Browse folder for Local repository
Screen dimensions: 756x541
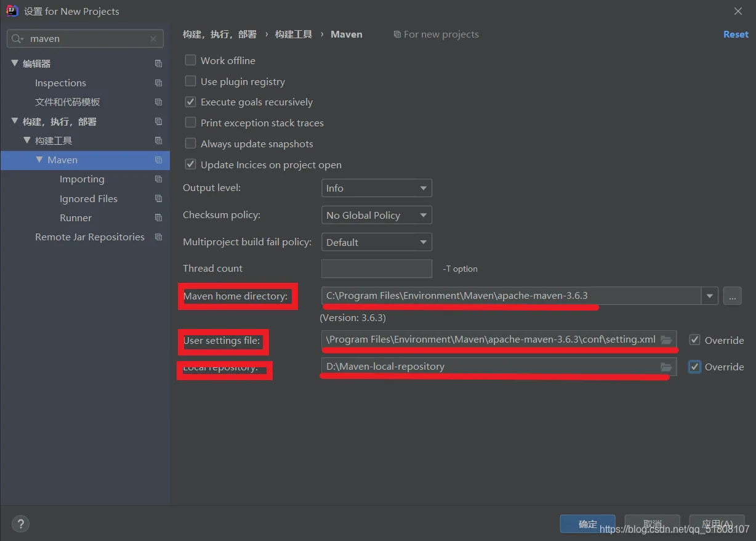coord(666,367)
